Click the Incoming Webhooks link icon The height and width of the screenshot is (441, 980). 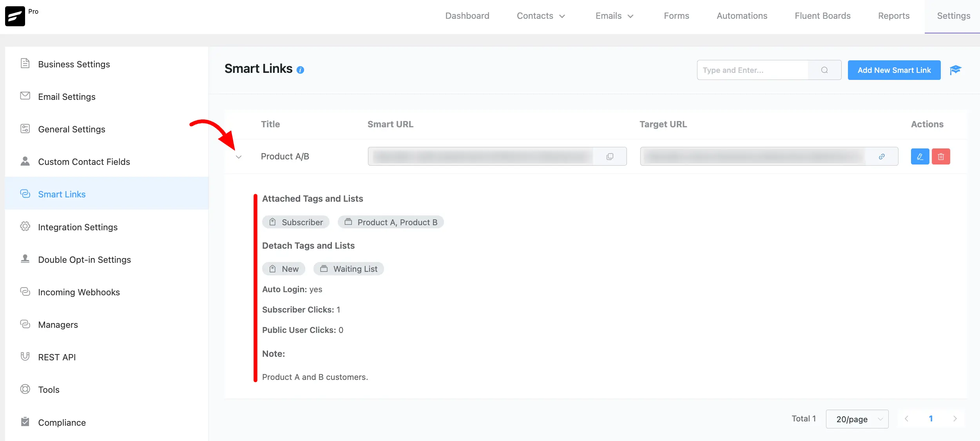click(x=25, y=291)
